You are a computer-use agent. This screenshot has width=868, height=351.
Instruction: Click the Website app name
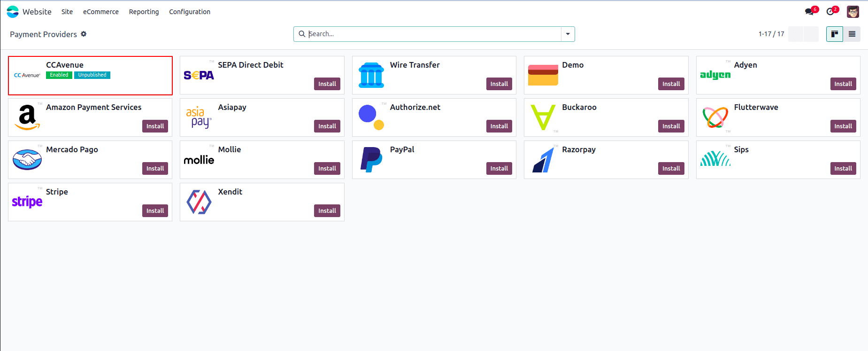pyautogui.click(x=37, y=12)
